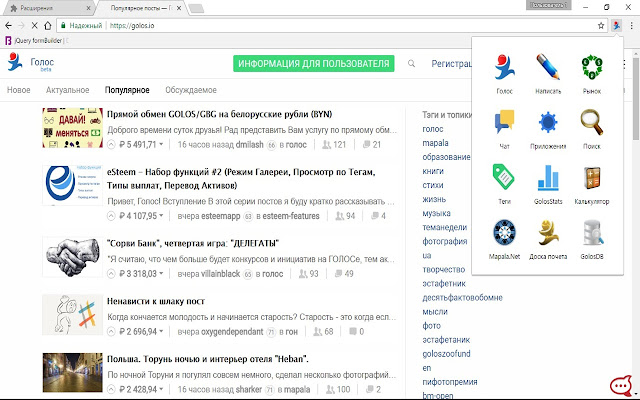Click the handshake post thumbnail
Image resolution: width=640 pixels, height=400 pixels.
click(73, 258)
